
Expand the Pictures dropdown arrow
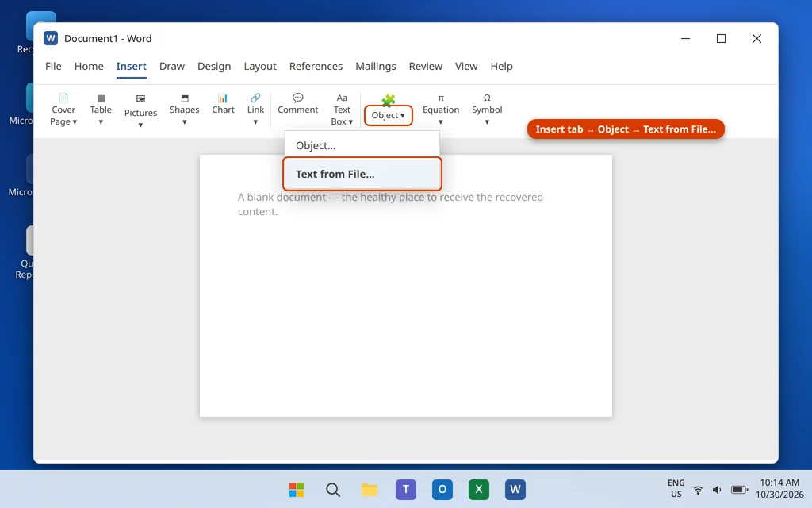pyautogui.click(x=140, y=125)
